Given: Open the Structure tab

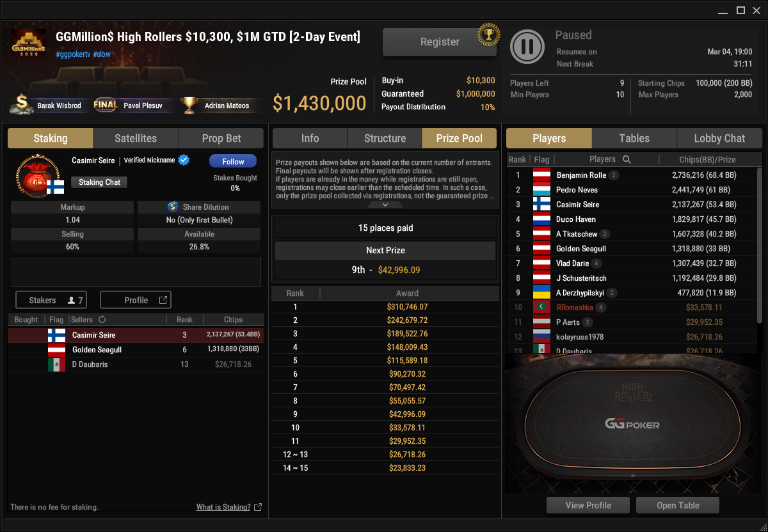Looking at the screenshot, I should coord(385,138).
